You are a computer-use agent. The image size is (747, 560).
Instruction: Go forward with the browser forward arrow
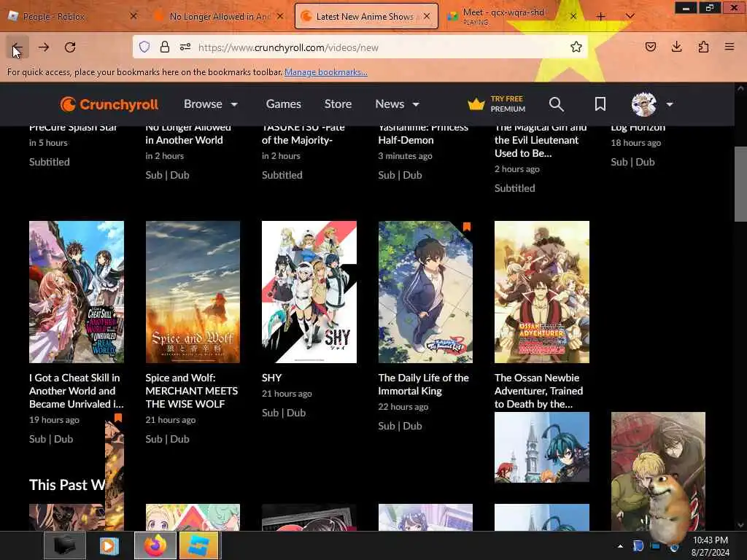(x=44, y=47)
